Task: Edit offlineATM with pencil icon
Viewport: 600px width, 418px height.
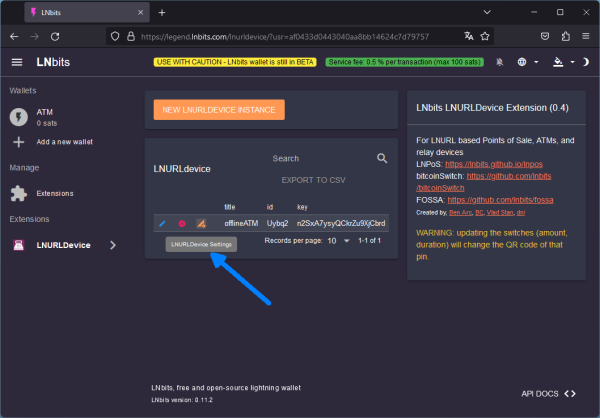Action: click(162, 223)
